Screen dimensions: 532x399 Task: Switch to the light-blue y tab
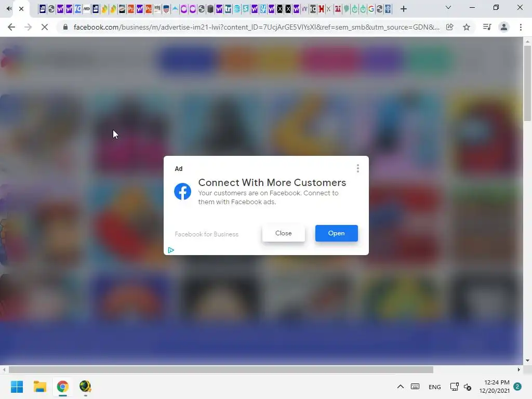tap(263, 9)
